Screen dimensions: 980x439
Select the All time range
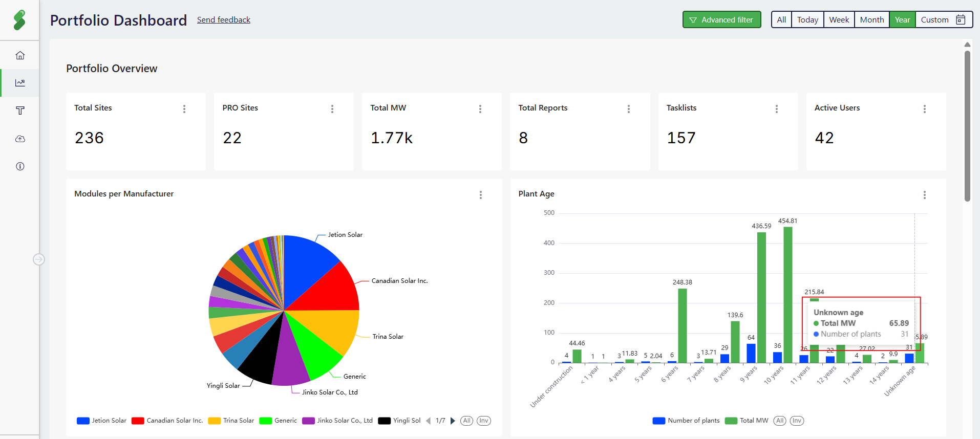coord(781,20)
